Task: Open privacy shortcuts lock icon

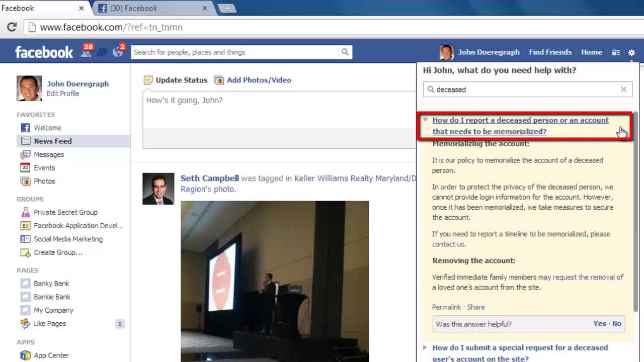Action: [615, 52]
